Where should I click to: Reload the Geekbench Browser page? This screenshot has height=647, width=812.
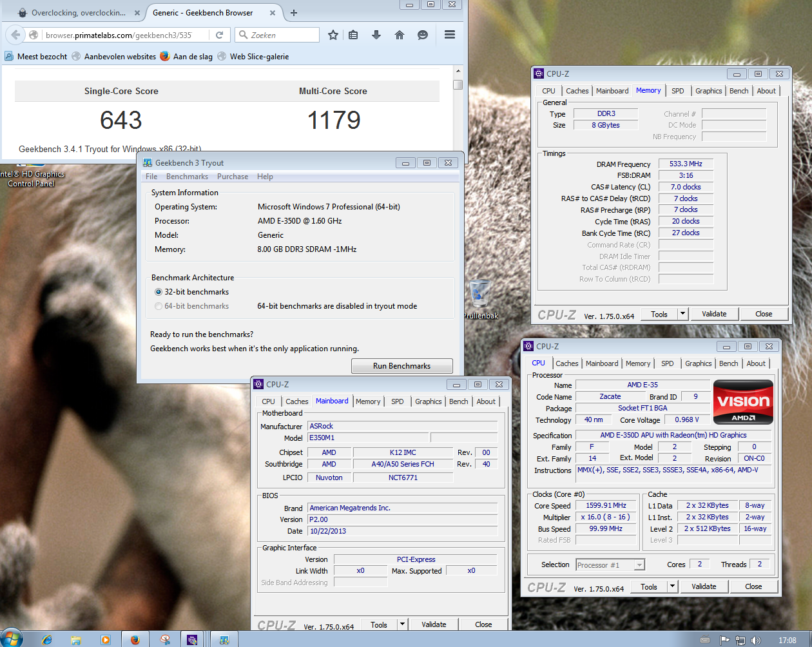(219, 35)
